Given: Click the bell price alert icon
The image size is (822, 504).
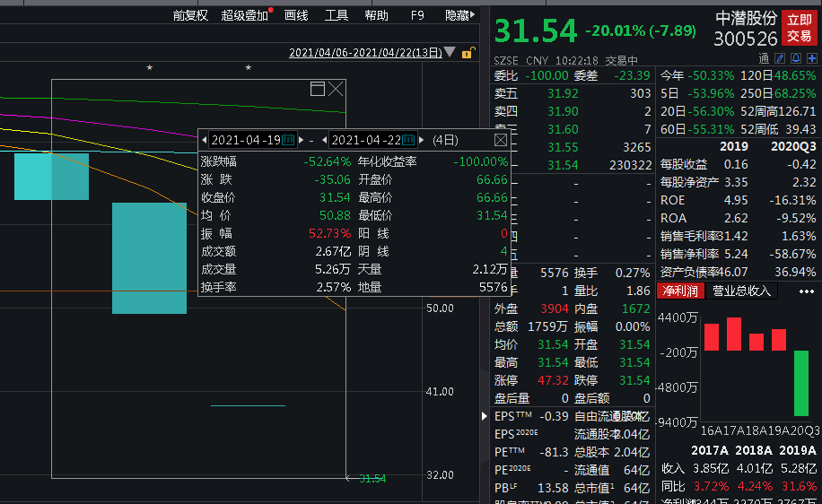Looking at the screenshot, I should pos(796,58).
